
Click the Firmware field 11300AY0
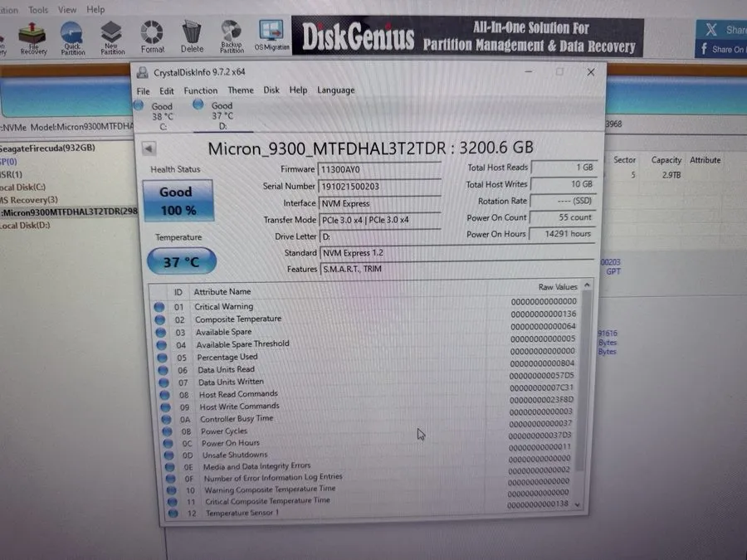pyautogui.click(x=379, y=169)
